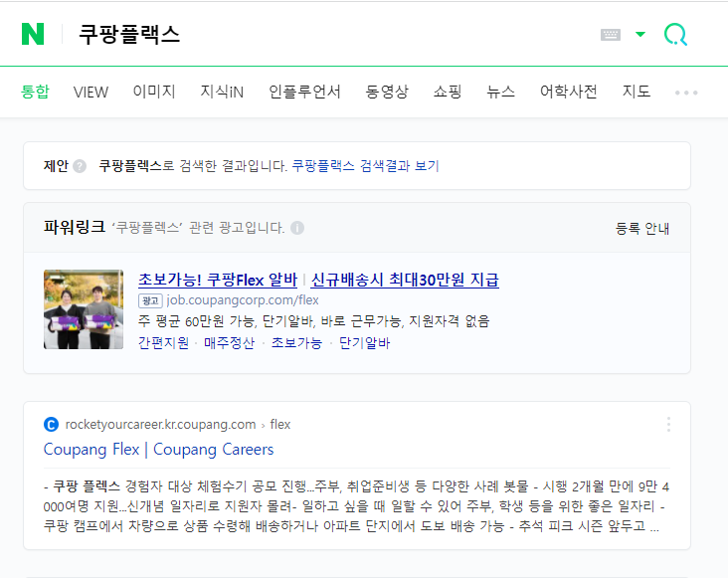Open the vertical dots menu on Coupang result
Viewport: 728px width, 578px height.
[x=668, y=425]
